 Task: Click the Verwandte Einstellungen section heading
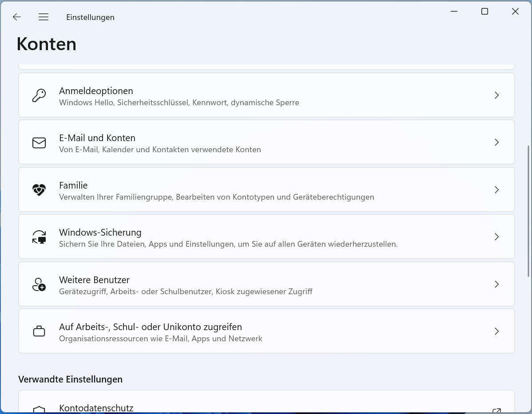pos(70,379)
